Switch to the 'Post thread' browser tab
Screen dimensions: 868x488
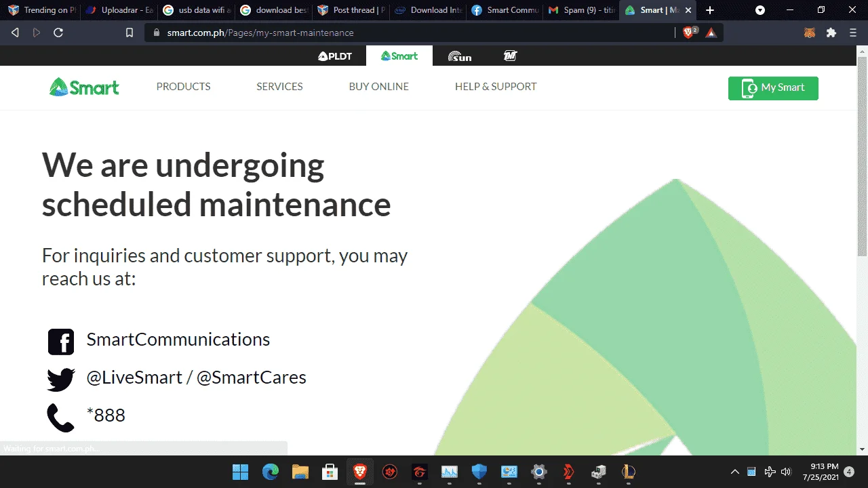tap(350, 10)
